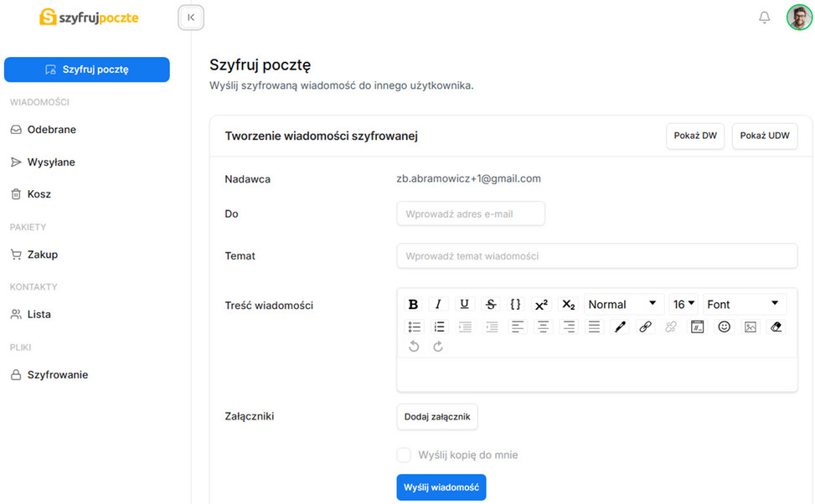Image resolution: width=815 pixels, height=504 pixels.
Task: Toggle bold formatting in the editor
Action: (413, 305)
